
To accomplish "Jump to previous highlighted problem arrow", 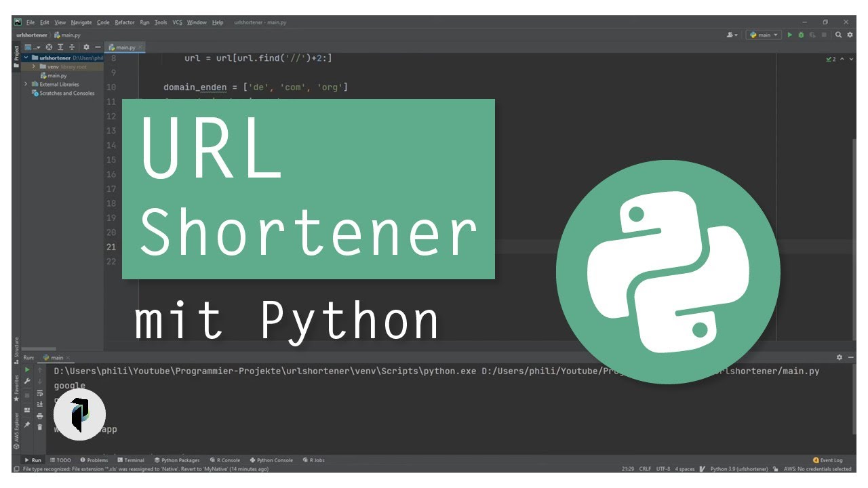I will [x=842, y=59].
